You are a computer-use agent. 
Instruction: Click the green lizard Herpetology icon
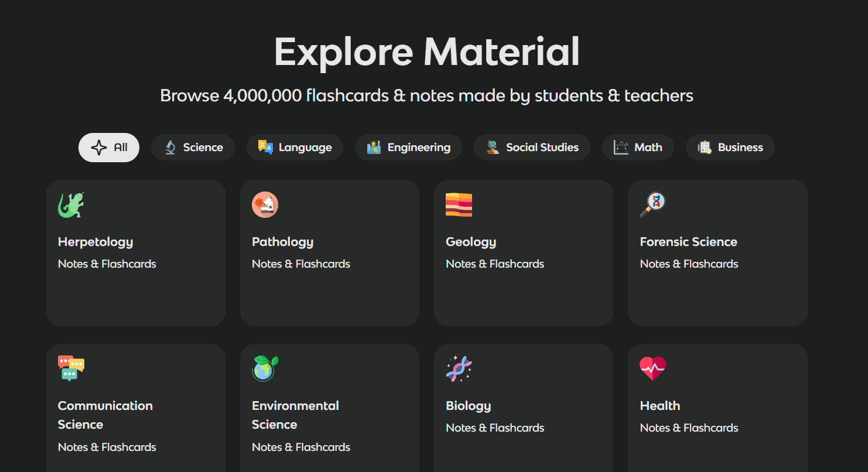pyautogui.click(x=71, y=205)
